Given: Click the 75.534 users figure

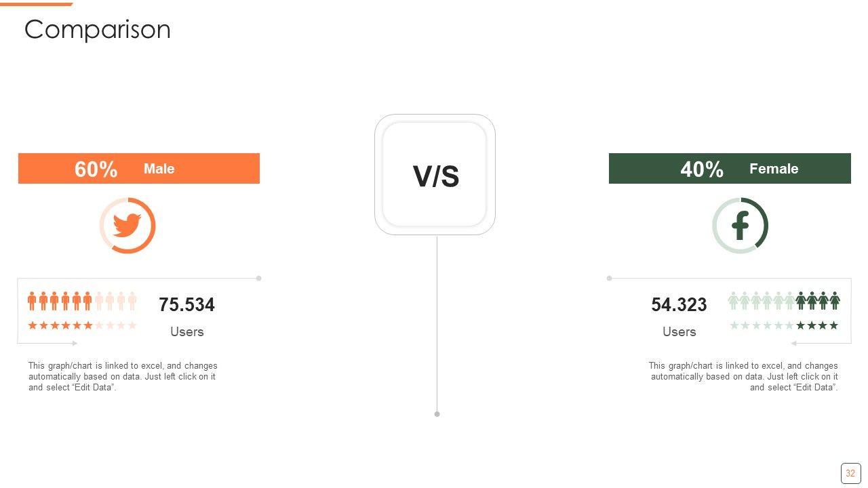Looking at the screenshot, I should click(x=186, y=305).
